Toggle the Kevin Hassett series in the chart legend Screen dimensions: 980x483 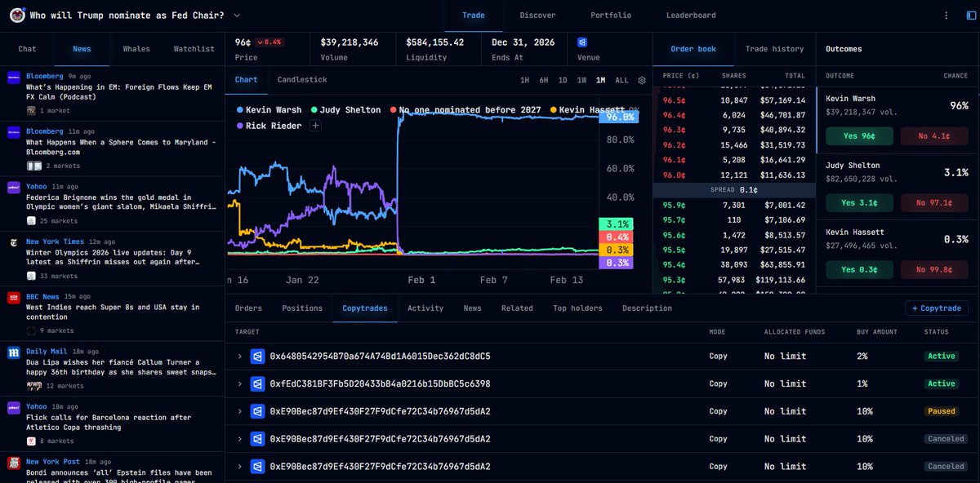pyautogui.click(x=587, y=109)
